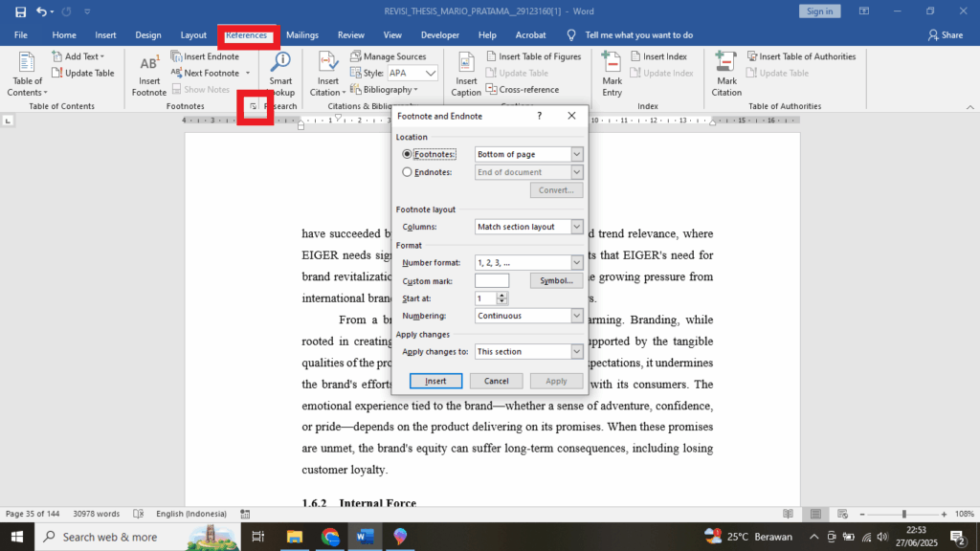
Task: Open Ribbon Display Options icon
Action: point(864,11)
